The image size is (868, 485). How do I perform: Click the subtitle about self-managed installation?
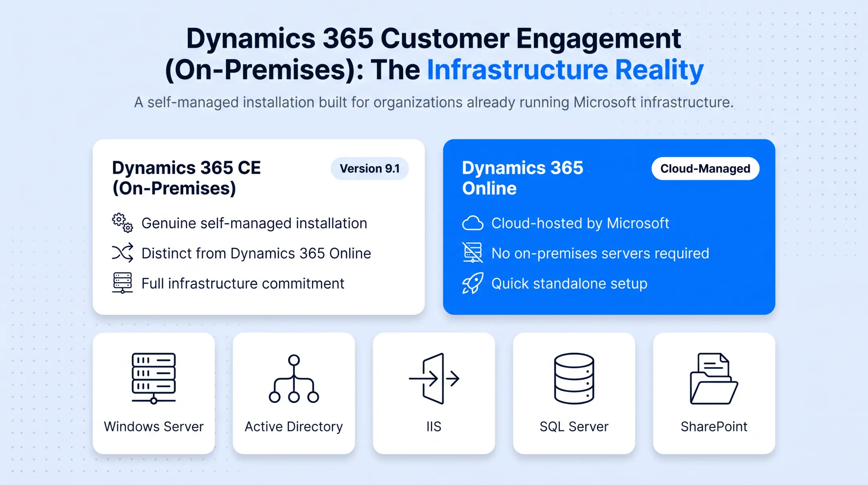coord(434,102)
